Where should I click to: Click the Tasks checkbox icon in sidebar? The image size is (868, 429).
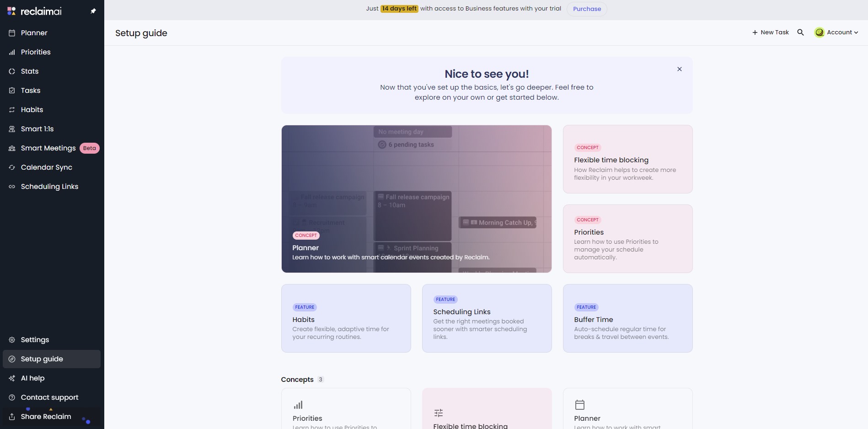point(12,91)
